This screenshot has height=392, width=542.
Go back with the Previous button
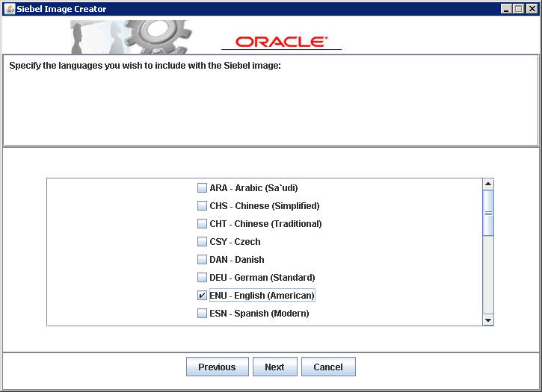point(217,367)
